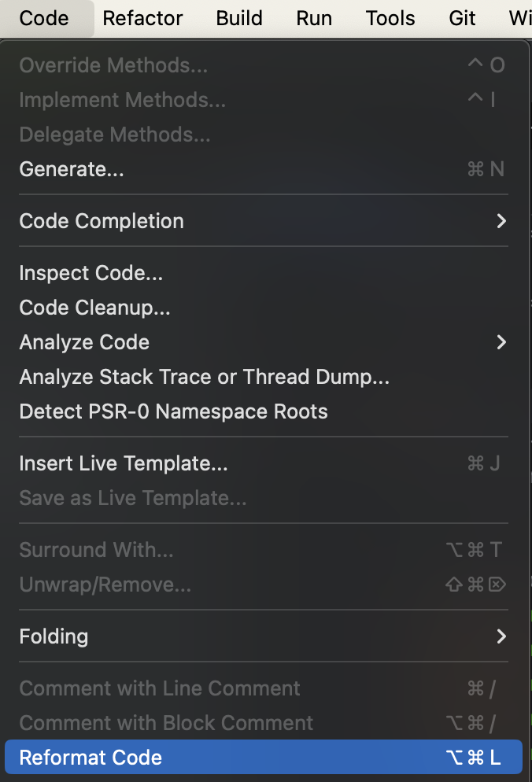
Task: Select Generate... menu entry
Action: (x=72, y=169)
